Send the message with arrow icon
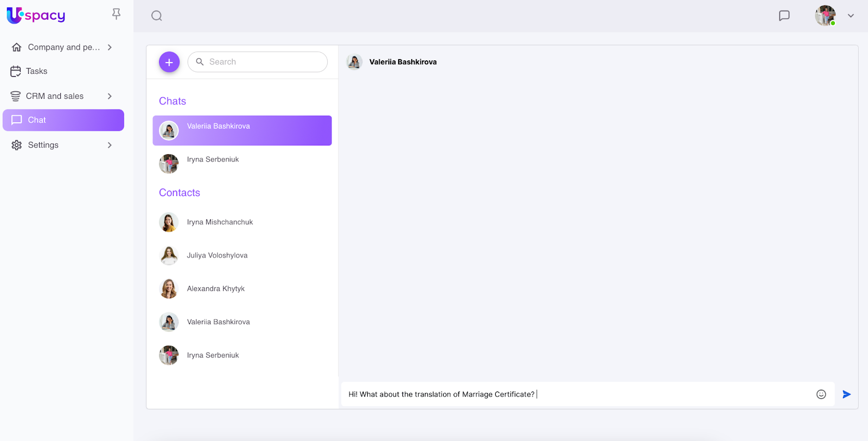The image size is (868, 441). pos(846,394)
